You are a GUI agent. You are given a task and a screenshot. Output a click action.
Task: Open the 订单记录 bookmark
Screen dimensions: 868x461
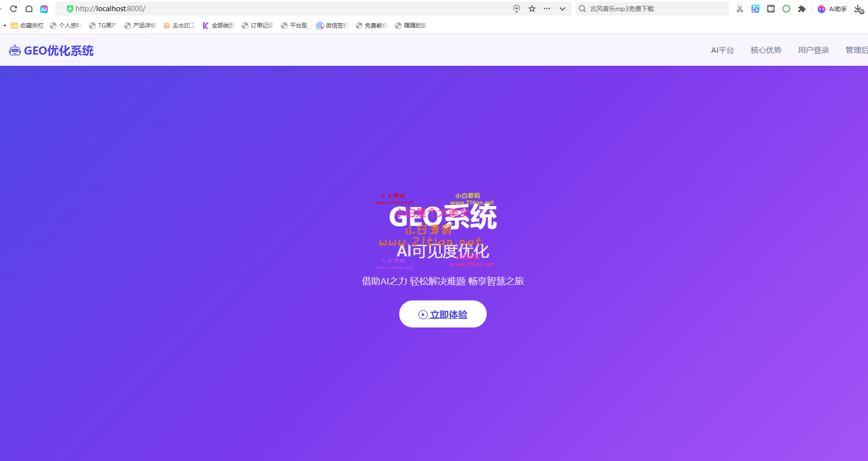[x=258, y=26]
